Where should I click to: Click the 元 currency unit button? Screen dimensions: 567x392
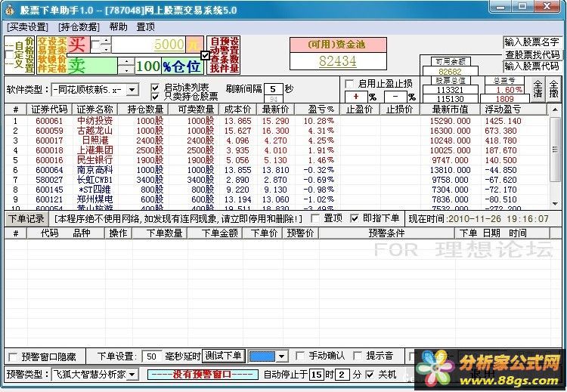point(194,45)
